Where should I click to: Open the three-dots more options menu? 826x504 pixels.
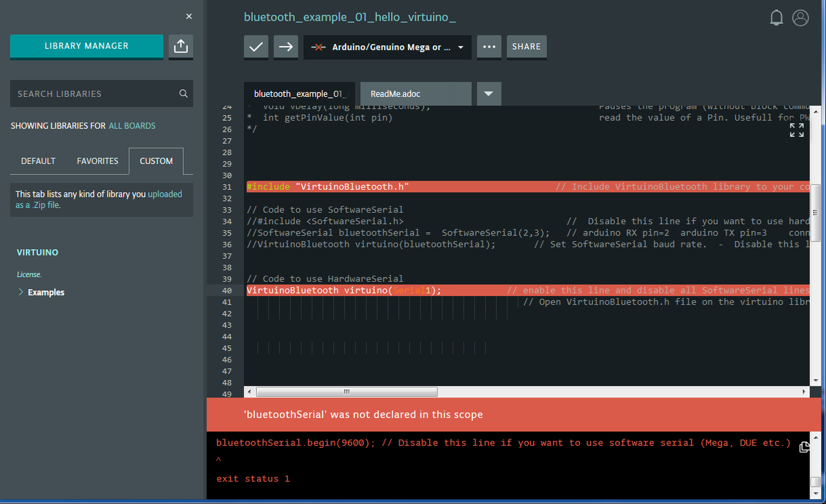click(489, 46)
